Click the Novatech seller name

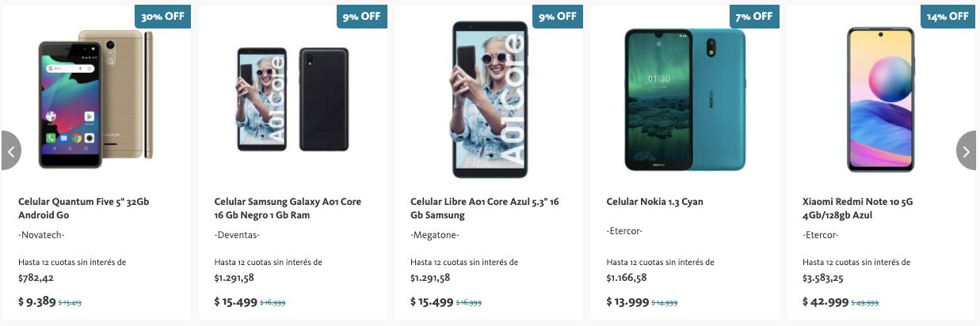coord(41,235)
